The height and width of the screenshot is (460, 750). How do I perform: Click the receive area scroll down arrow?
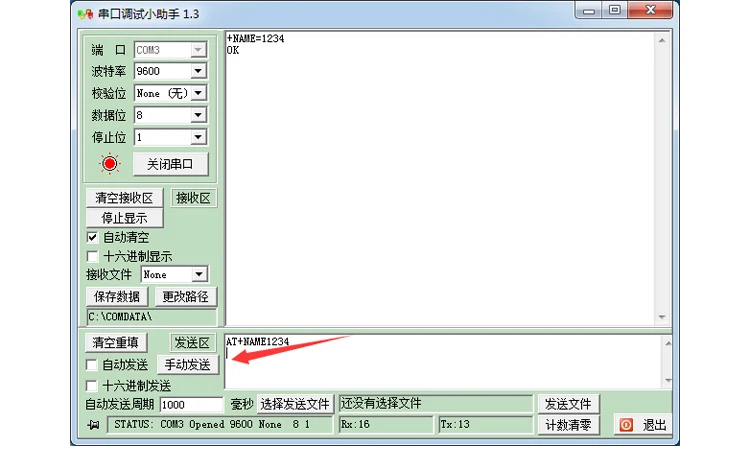tap(662, 317)
